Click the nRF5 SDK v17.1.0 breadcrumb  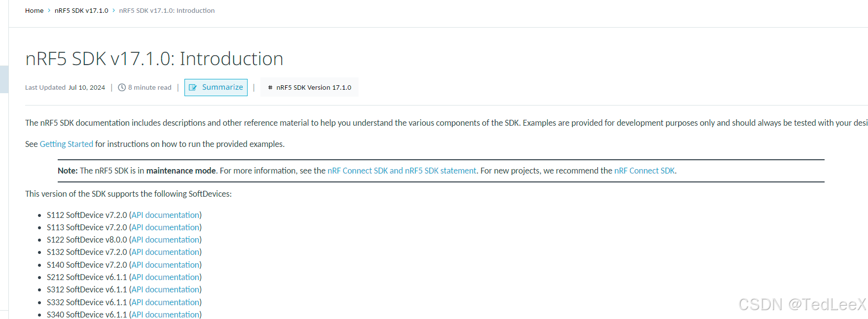81,10
